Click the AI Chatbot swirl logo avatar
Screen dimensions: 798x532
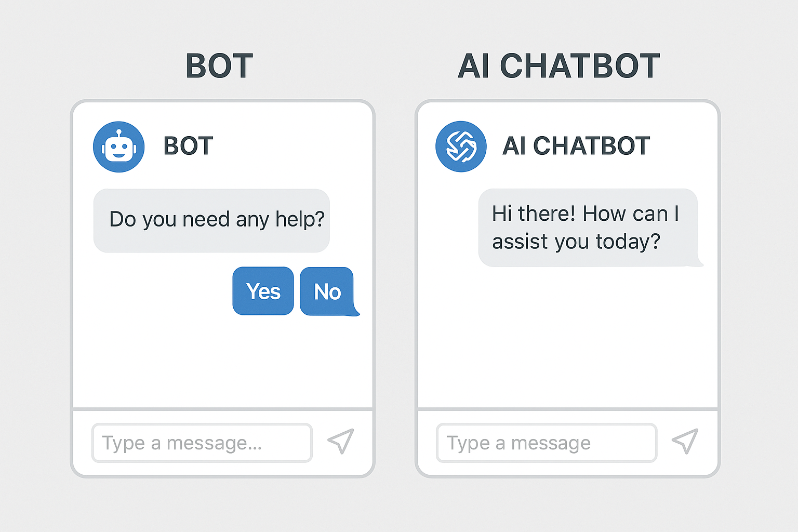tap(461, 147)
